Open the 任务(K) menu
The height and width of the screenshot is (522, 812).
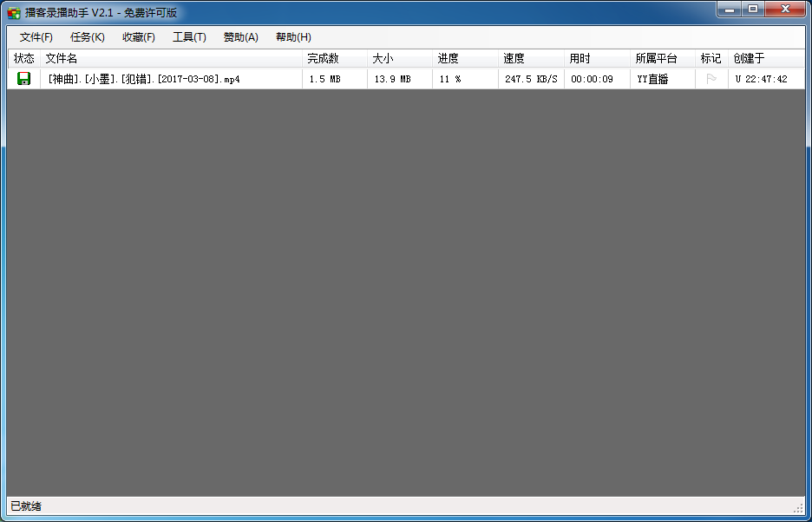click(x=88, y=37)
